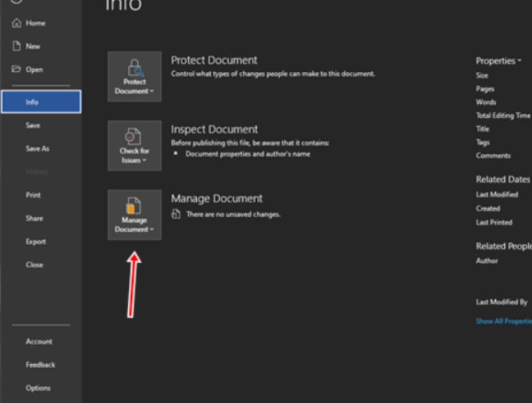Click the Tags property field
Screen dimensions: 532x403
click(484, 141)
